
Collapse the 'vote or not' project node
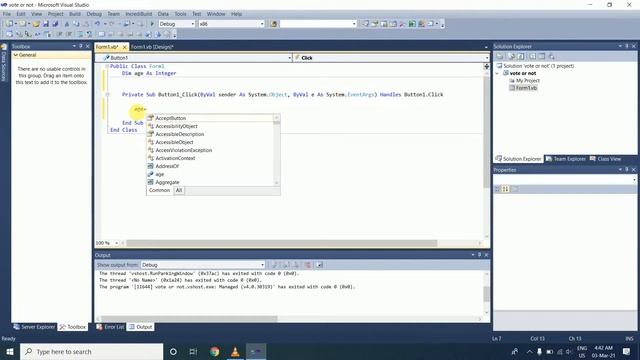tap(497, 73)
